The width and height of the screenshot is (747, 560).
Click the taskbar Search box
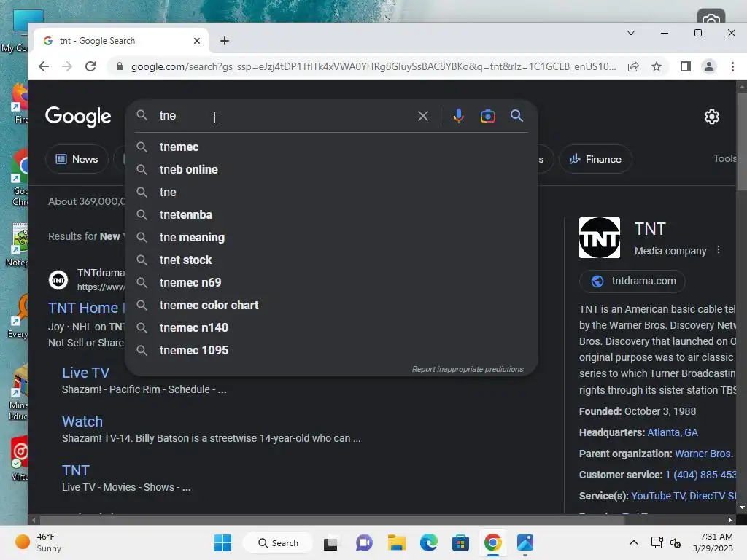(x=278, y=542)
